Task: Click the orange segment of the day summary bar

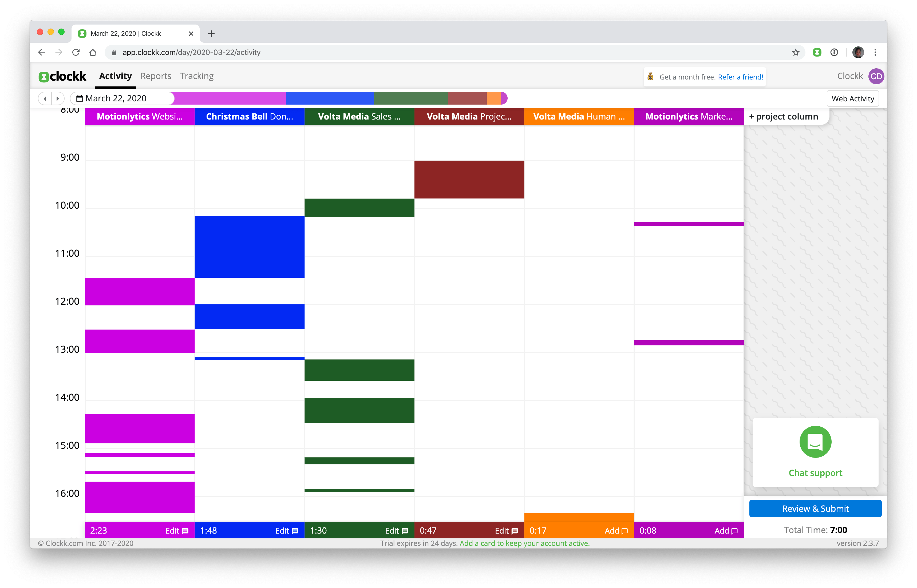Action: click(493, 98)
